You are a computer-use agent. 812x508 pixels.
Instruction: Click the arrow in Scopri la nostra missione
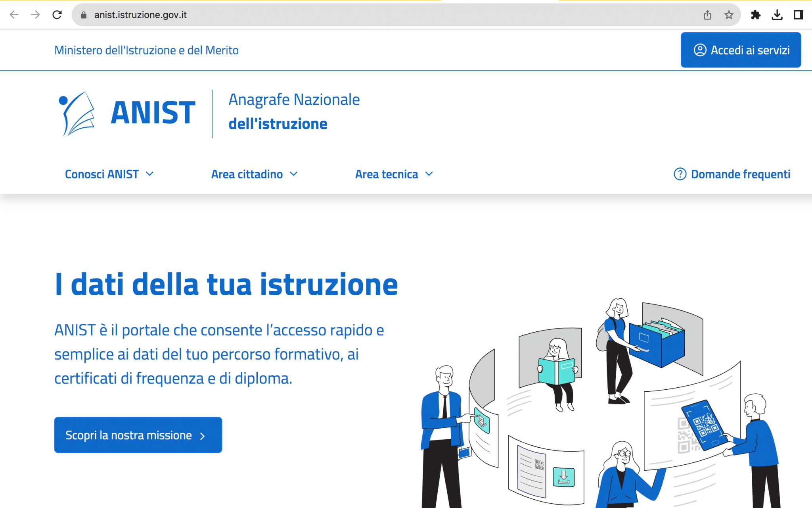coord(203,436)
